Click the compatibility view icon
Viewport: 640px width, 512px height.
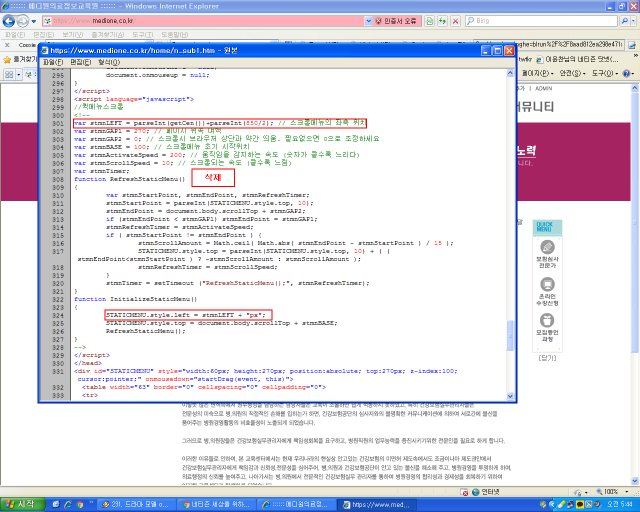point(429,21)
